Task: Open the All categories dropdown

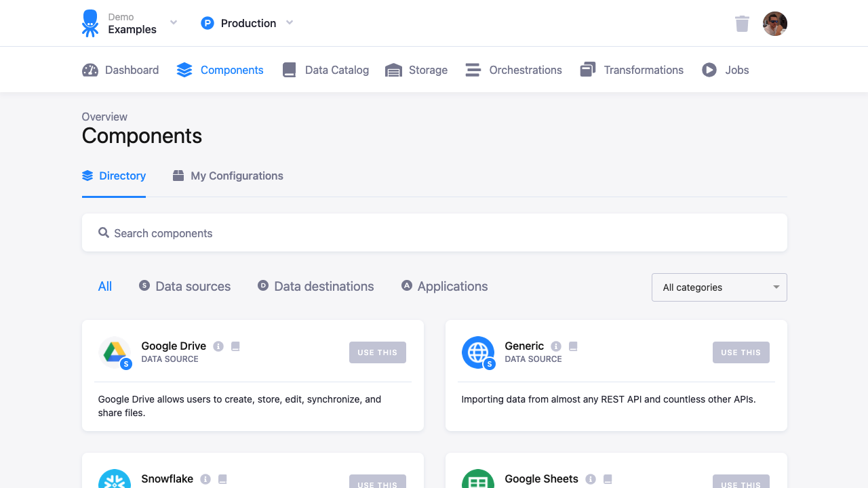Action: (719, 287)
